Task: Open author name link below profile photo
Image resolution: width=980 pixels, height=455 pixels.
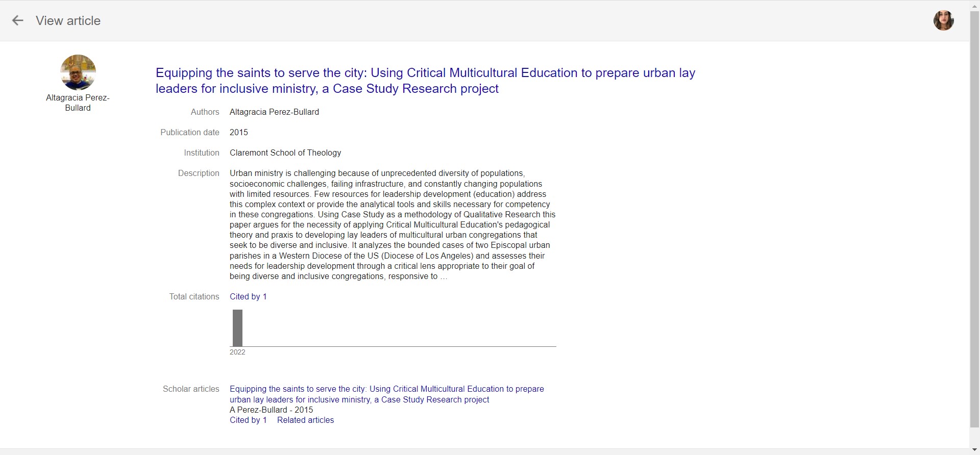Action: (78, 103)
